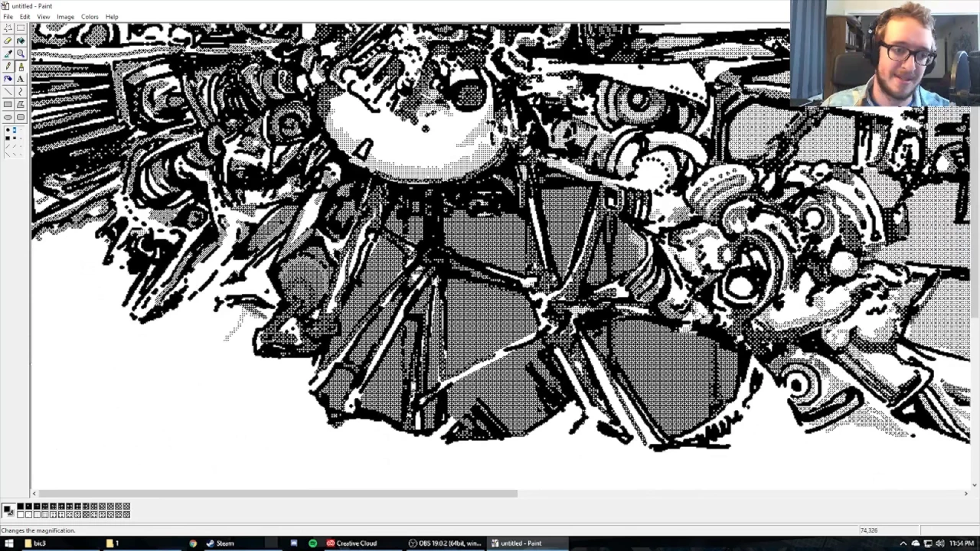Select the Ellipse shape tool
The width and height of the screenshot is (980, 551).
coord(8,117)
